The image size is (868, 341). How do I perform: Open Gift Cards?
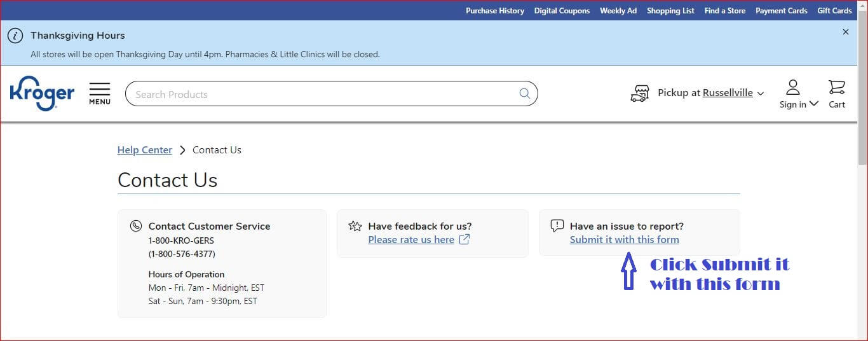tap(834, 11)
